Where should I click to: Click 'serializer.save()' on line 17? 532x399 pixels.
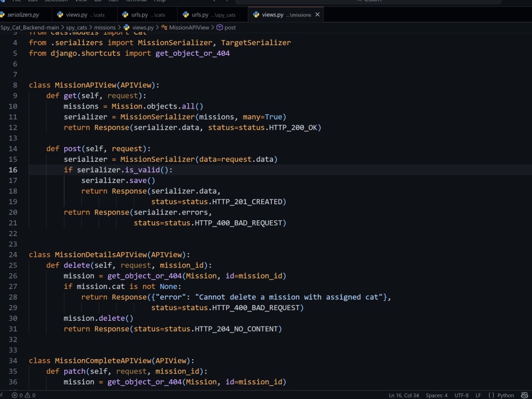(118, 180)
